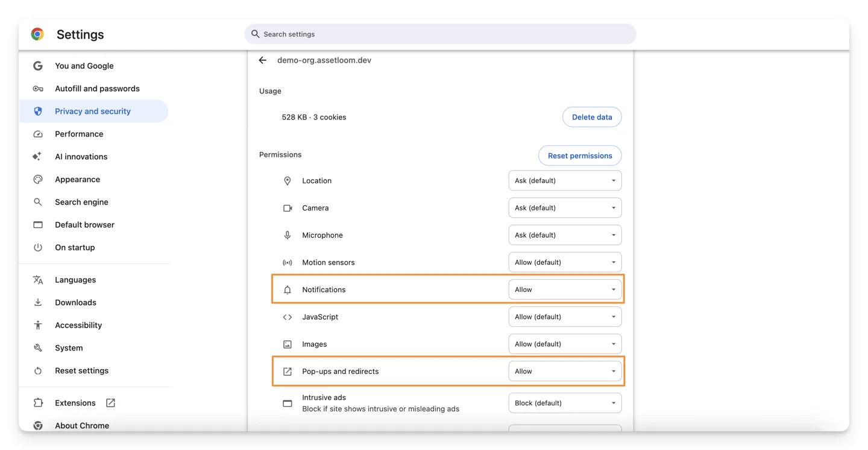
Task: Select Privacy and security section
Action: (x=93, y=112)
